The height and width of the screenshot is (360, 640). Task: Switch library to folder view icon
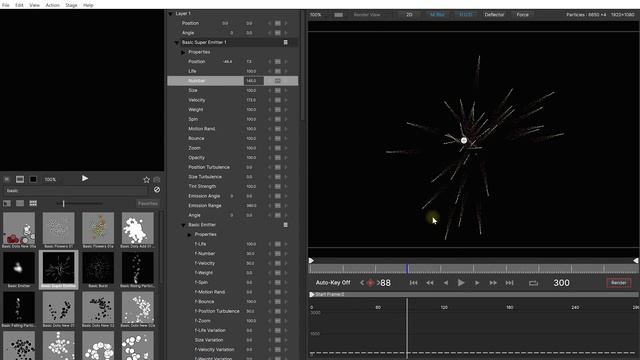click(x=7, y=203)
